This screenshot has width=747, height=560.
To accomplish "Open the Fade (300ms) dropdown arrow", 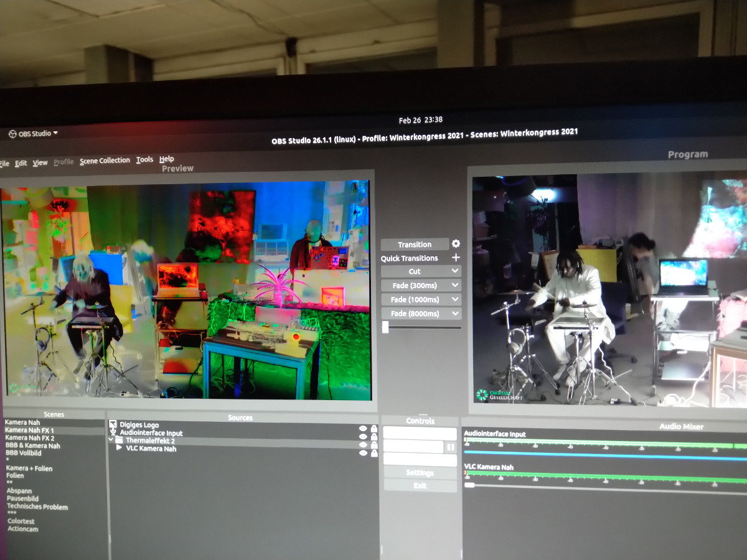I will point(455,286).
